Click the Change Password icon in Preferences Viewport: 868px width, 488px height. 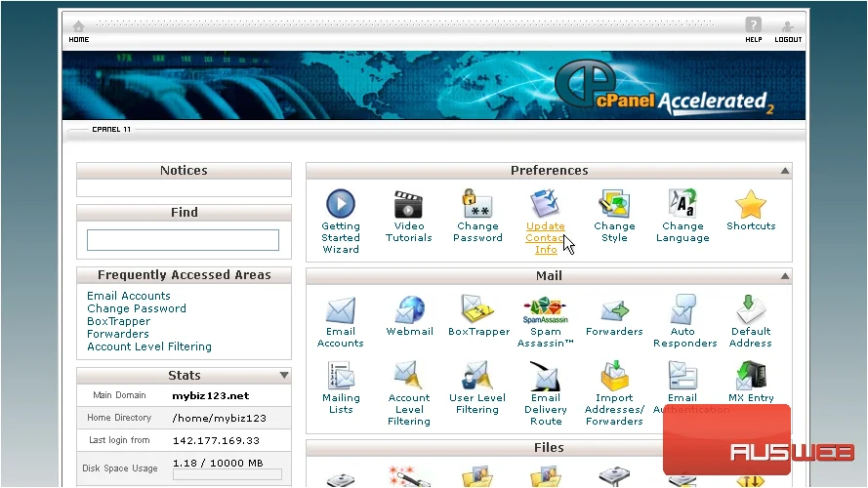(x=477, y=203)
